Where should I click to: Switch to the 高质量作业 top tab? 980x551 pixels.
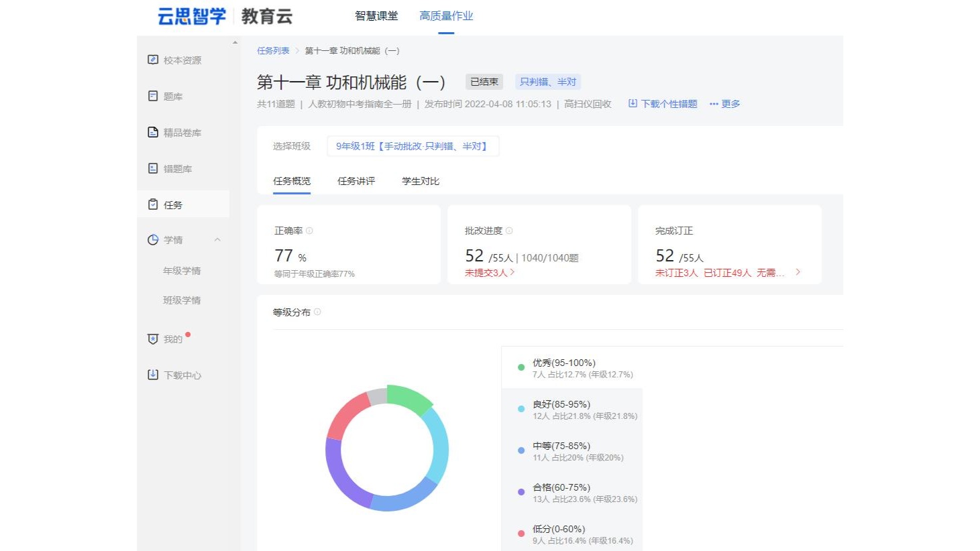click(446, 15)
